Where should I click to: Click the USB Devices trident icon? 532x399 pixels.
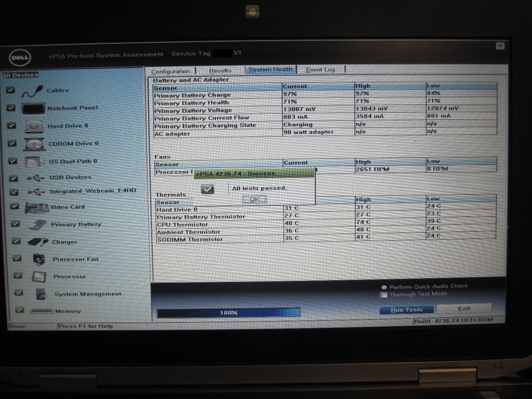tap(36, 178)
